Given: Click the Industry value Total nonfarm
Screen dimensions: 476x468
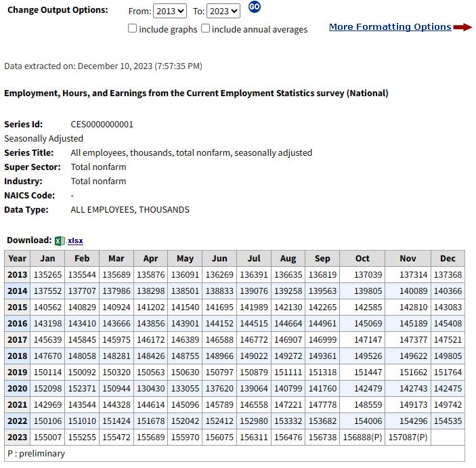Looking at the screenshot, I should (98, 181).
